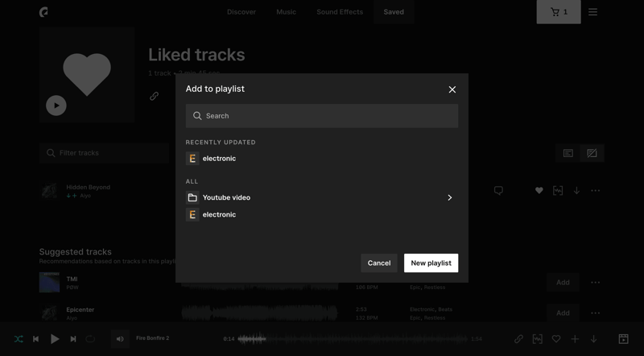
Task: Click the Epidemic Sound logo
Action: [x=43, y=12]
